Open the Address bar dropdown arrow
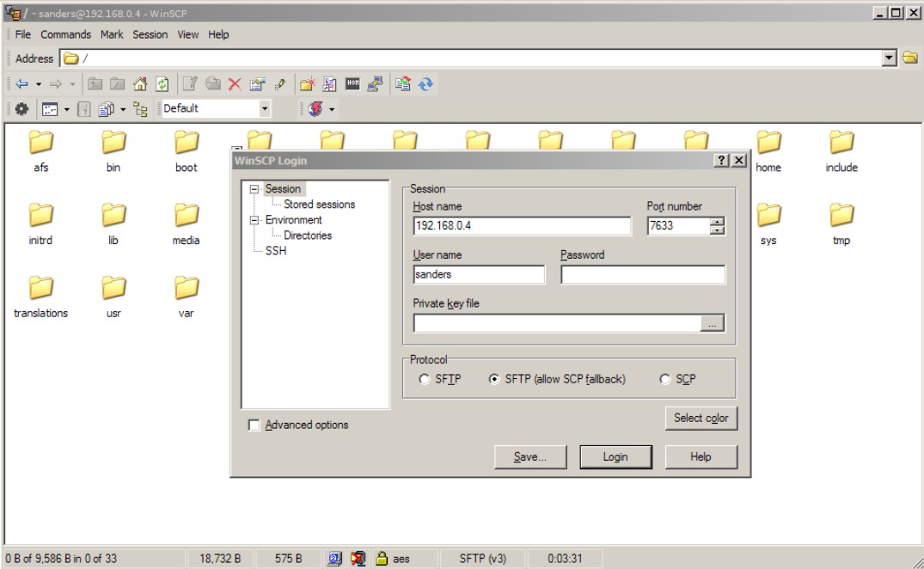The image size is (924, 569). tap(890, 58)
